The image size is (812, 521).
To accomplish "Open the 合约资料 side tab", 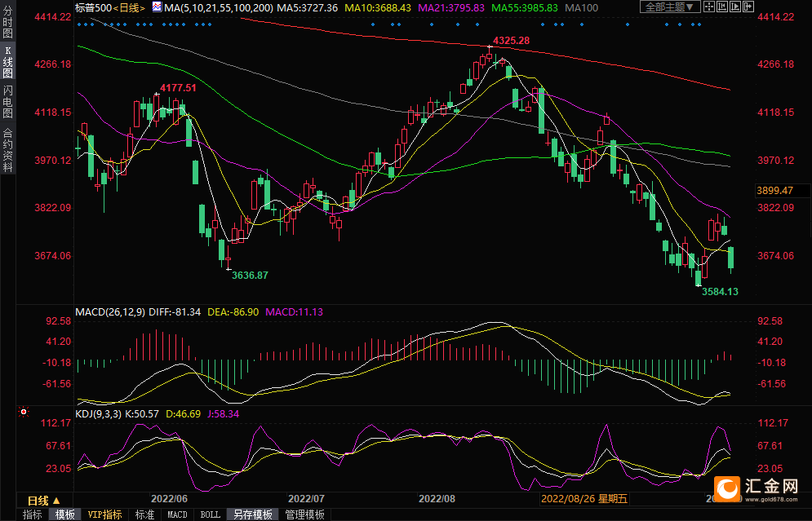I will [7, 149].
